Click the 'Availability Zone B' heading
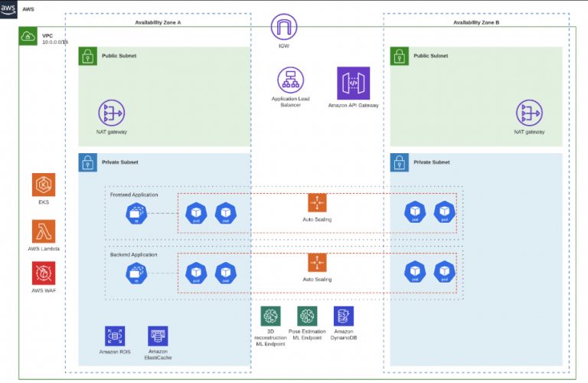This screenshot has width=588, height=383. [476, 22]
